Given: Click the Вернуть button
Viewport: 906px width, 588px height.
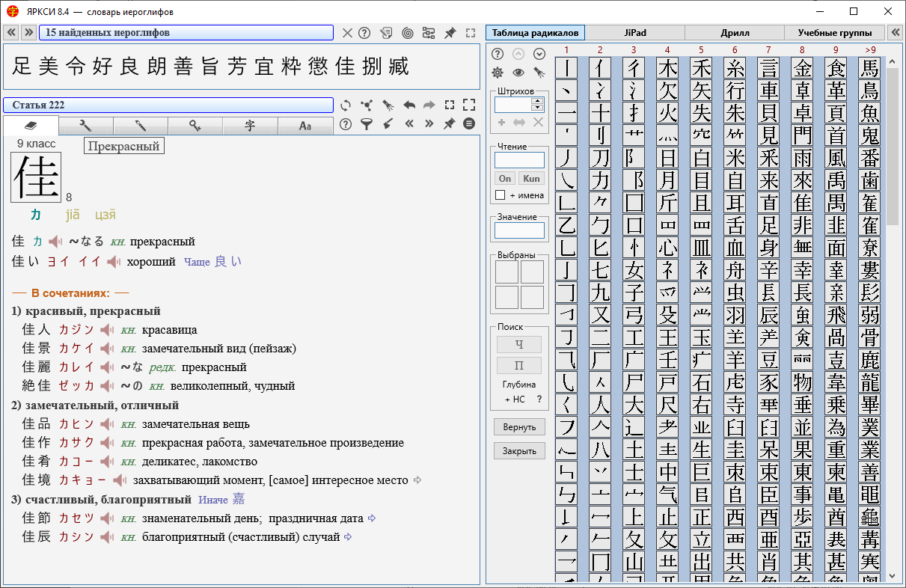Looking at the screenshot, I should [x=519, y=427].
